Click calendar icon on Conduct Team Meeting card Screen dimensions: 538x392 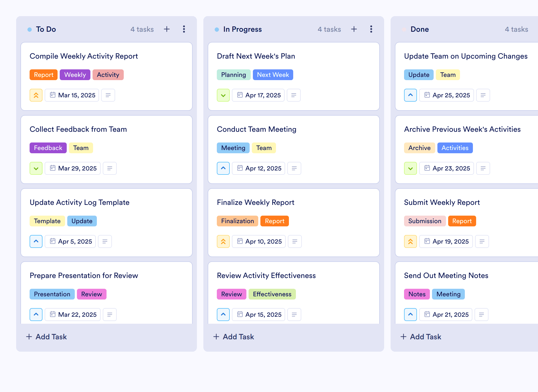pyautogui.click(x=240, y=168)
